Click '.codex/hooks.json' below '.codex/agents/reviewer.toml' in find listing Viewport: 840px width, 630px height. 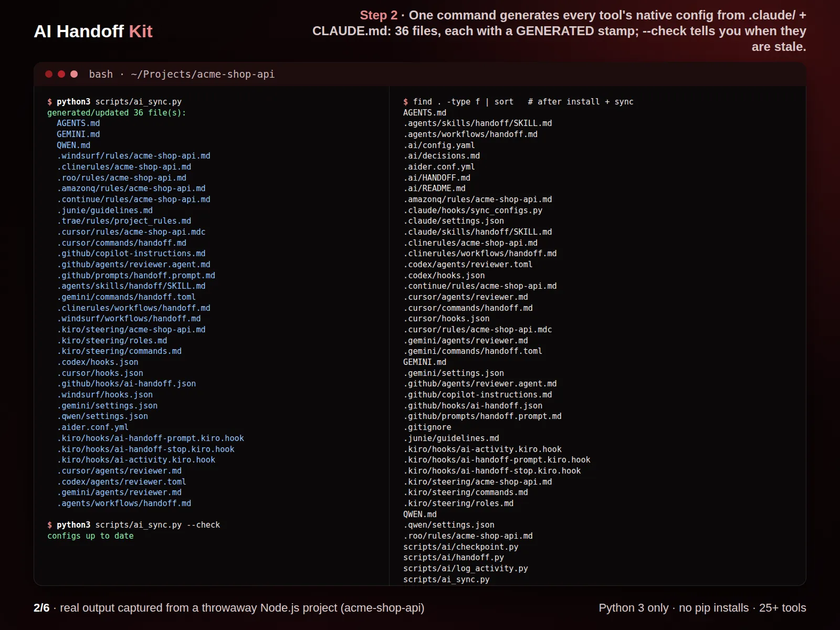point(444,276)
